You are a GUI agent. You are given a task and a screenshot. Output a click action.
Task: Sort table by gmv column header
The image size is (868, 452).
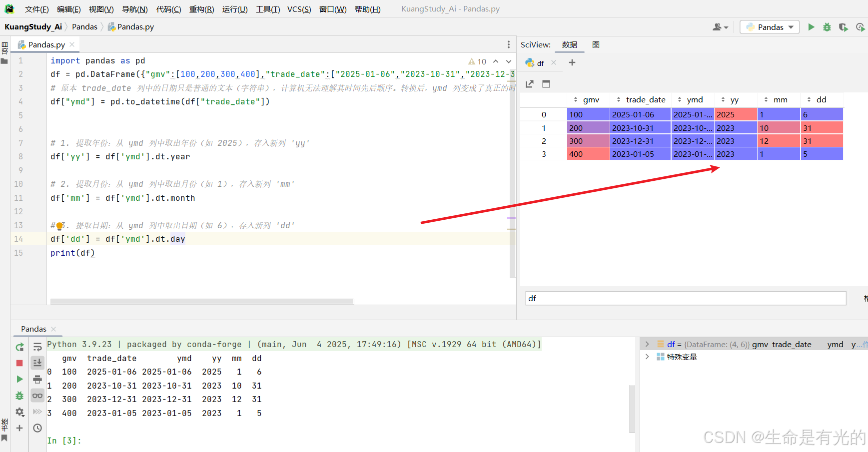[588, 100]
